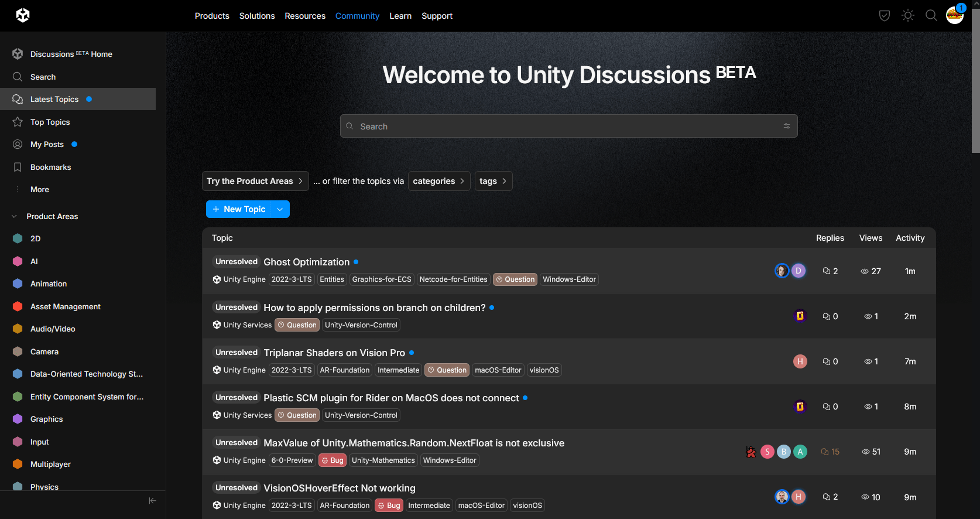The width and height of the screenshot is (980, 519).
Task: Click Unity Engine category on Ghost Optimization
Action: coord(239,279)
